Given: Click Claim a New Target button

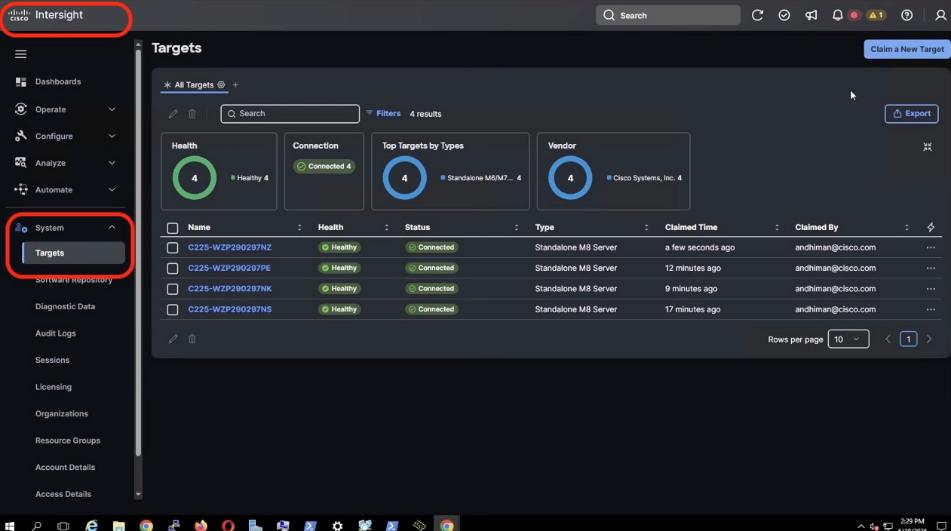Looking at the screenshot, I should click(x=907, y=49).
